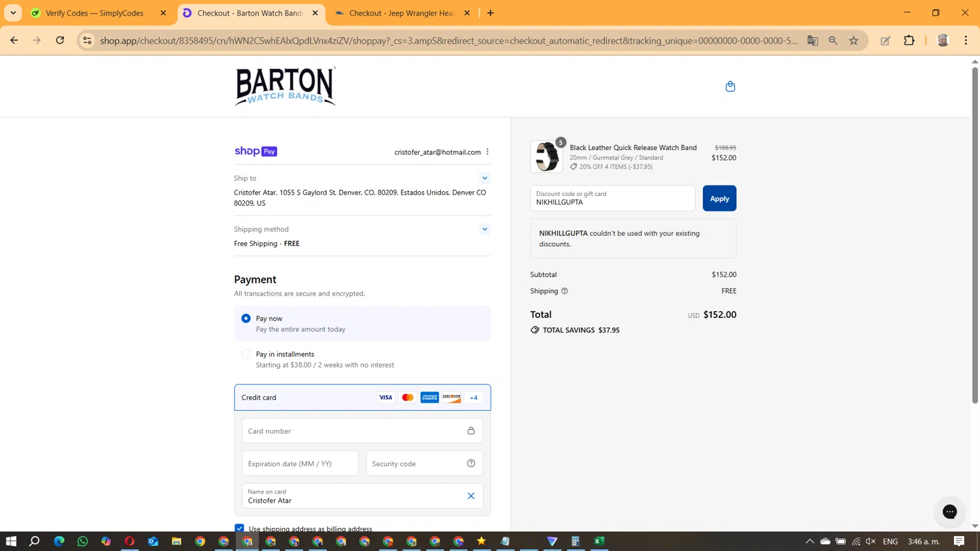
Task: Open the shopping bag cart icon
Action: (730, 86)
